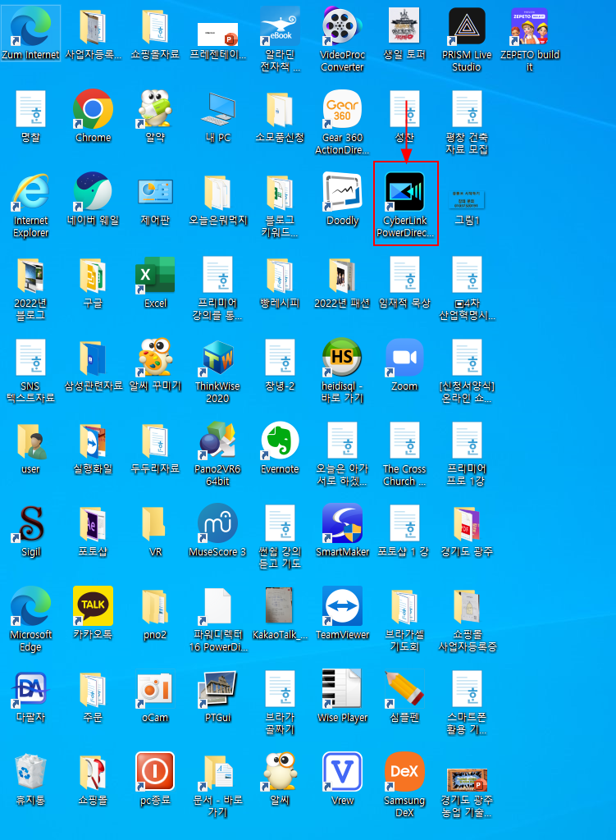Viewport: 616px width, 840px height.
Task: Select the Zoom desktop icon
Action: point(405,358)
